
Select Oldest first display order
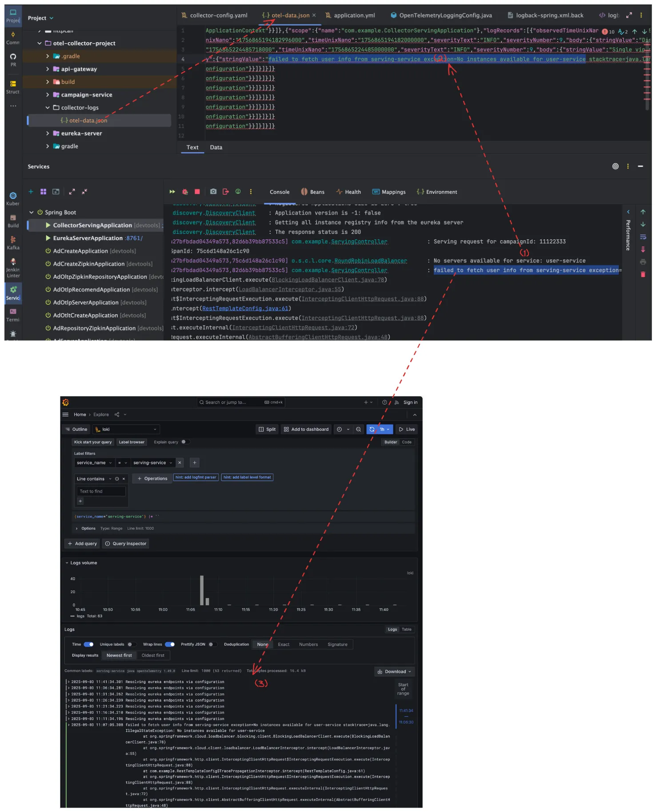pyautogui.click(x=153, y=655)
